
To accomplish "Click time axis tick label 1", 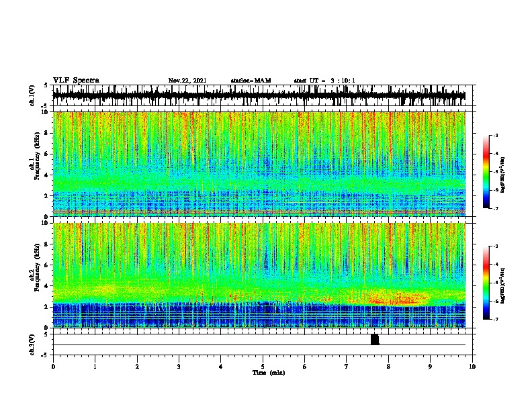I will pos(95,367).
